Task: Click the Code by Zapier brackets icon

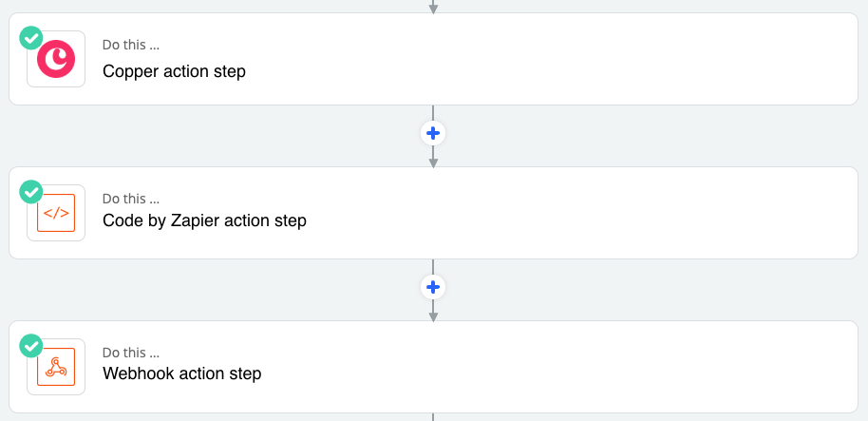Action: click(x=56, y=213)
